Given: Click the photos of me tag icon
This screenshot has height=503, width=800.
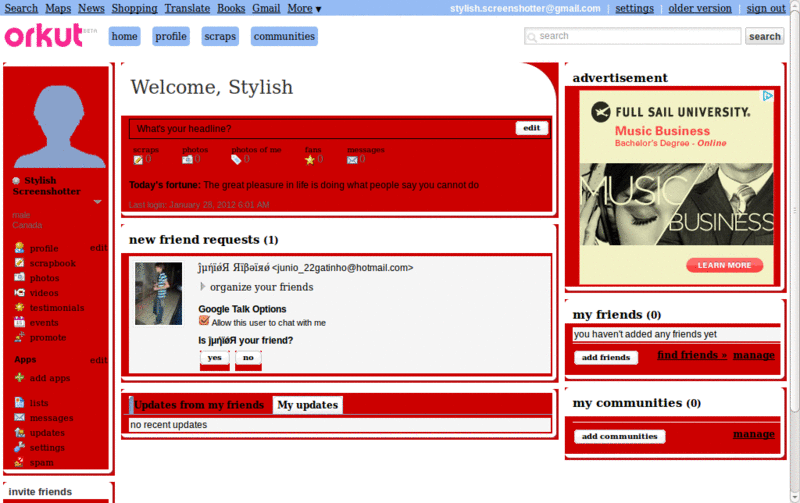Looking at the screenshot, I should click(236, 160).
